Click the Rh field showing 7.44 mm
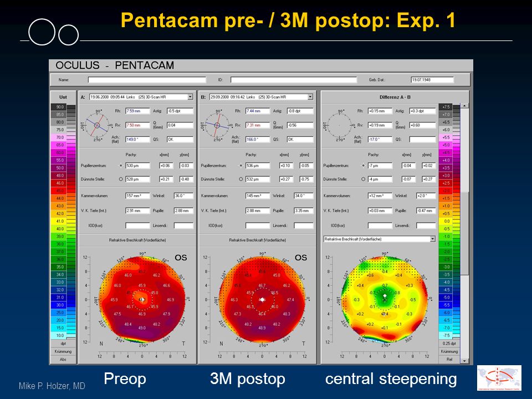532x399 pixels. (258, 111)
